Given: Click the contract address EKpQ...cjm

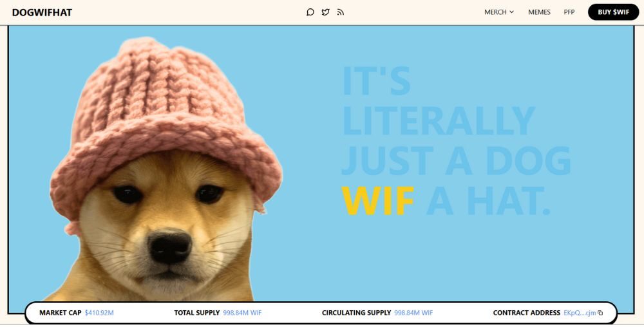Looking at the screenshot, I should 580,313.
